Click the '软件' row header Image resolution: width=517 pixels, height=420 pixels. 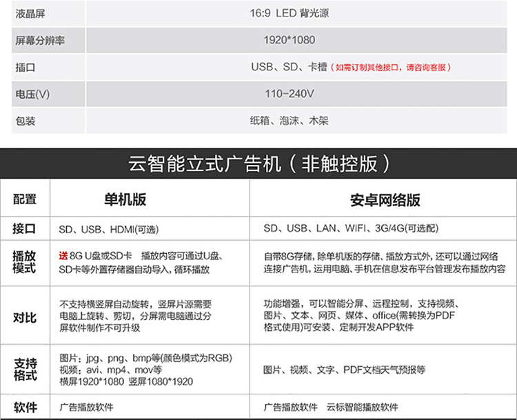coord(26,407)
